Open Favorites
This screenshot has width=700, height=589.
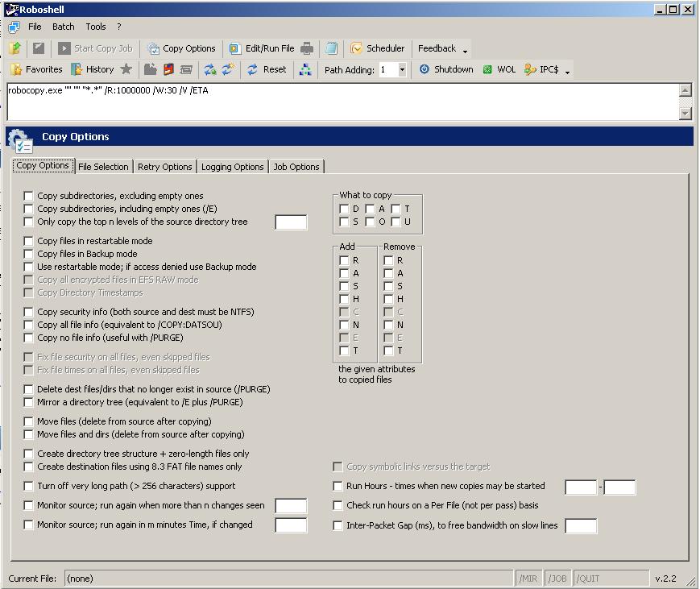36,69
